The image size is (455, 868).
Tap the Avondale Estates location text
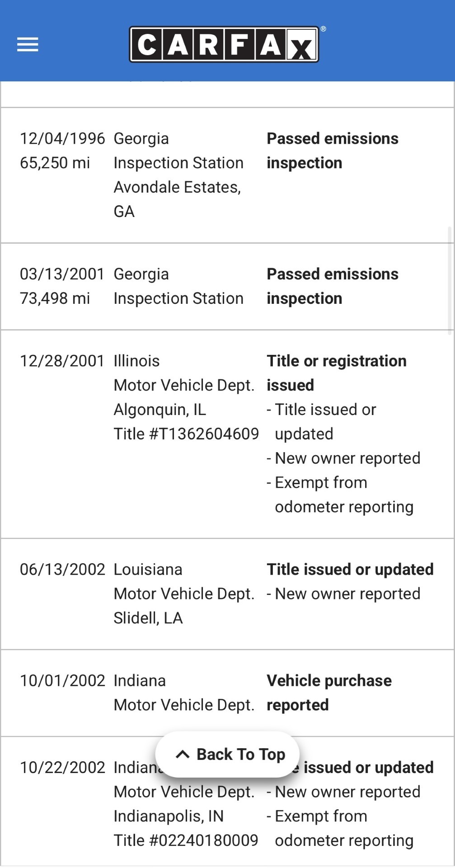(177, 187)
